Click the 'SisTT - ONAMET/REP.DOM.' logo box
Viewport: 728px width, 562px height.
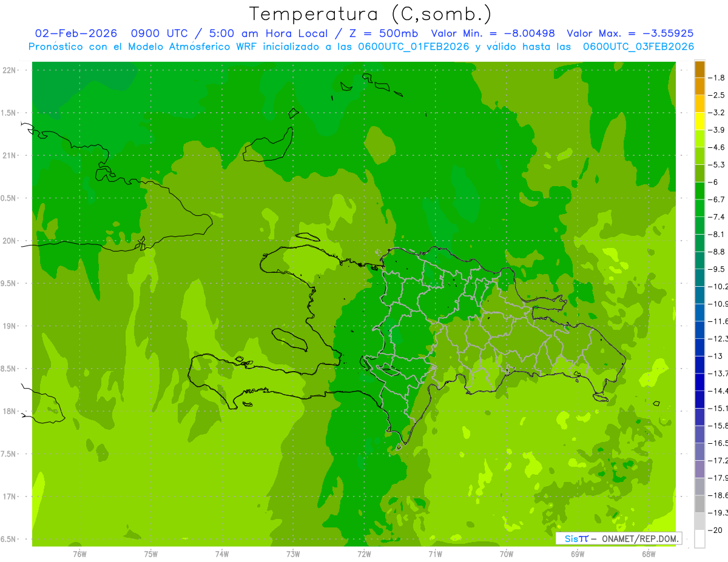click(x=619, y=538)
